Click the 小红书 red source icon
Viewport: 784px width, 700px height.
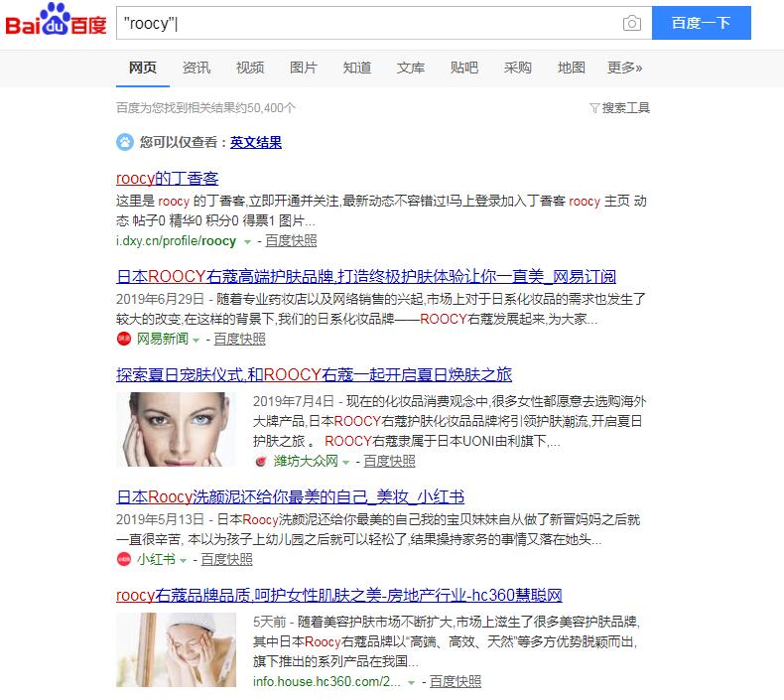[x=124, y=559]
